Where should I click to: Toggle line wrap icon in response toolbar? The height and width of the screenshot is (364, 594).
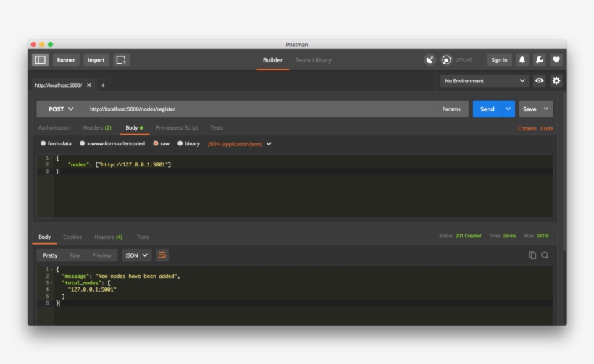pyautogui.click(x=162, y=255)
